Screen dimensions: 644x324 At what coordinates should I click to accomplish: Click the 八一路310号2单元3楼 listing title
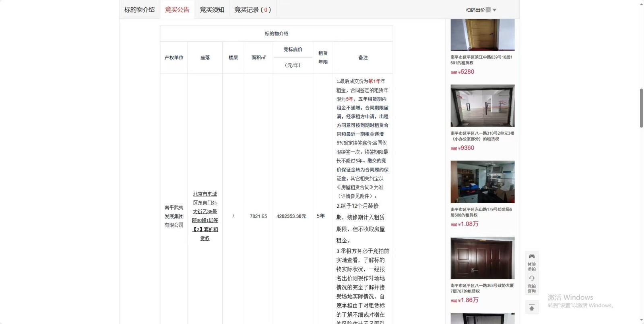[x=482, y=136]
